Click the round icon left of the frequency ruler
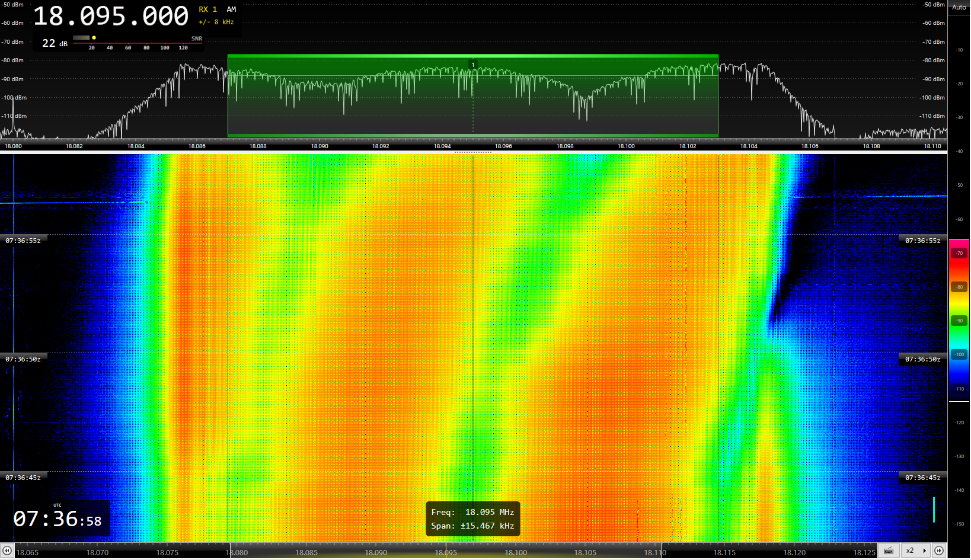Viewport: 971px width, 560px height. point(7,551)
